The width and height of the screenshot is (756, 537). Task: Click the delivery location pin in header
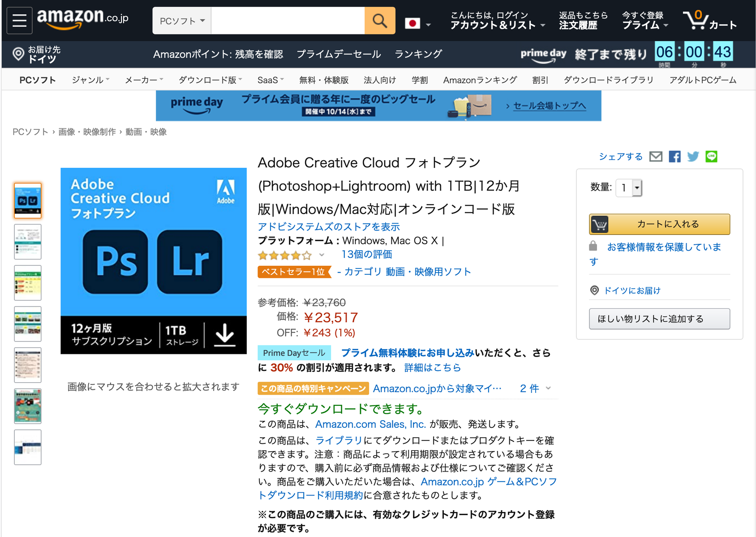18,54
